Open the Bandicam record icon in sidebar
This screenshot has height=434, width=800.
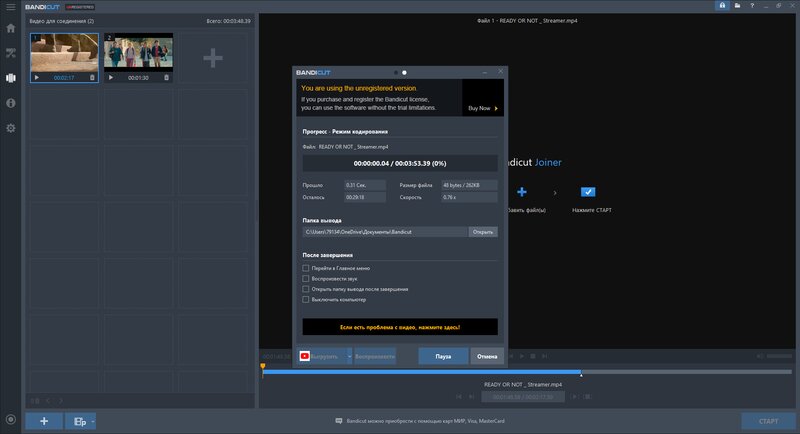[x=11, y=420]
